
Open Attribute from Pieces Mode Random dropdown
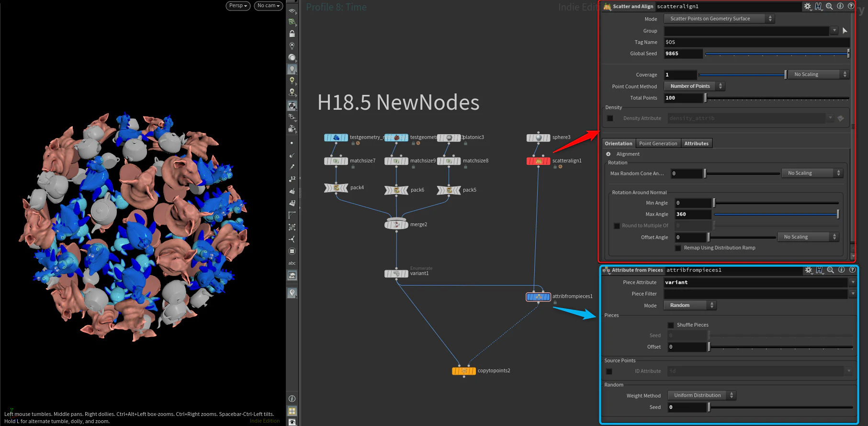point(689,305)
